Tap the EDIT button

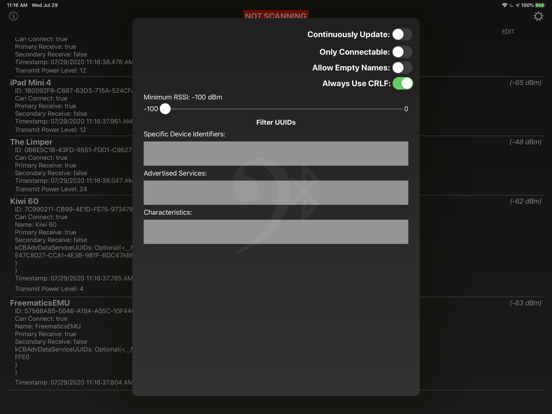508,32
